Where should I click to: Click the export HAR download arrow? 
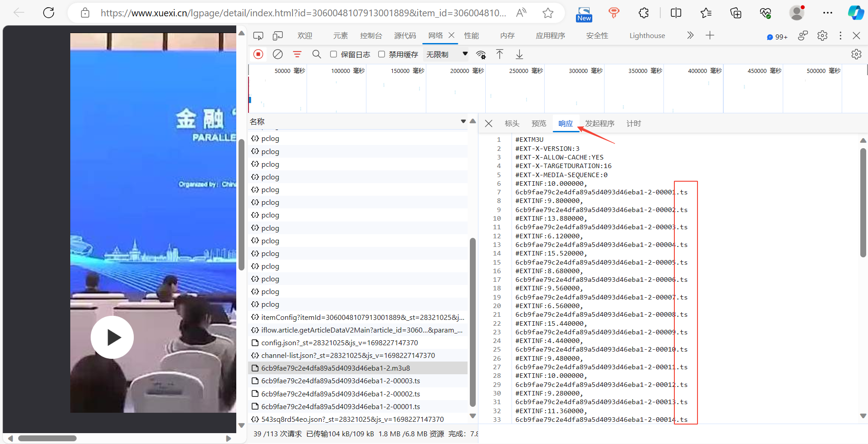click(x=519, y=54)
